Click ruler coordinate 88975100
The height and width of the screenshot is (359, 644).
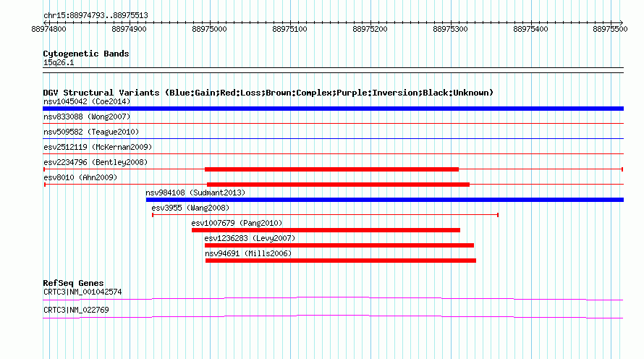point(289,29)
